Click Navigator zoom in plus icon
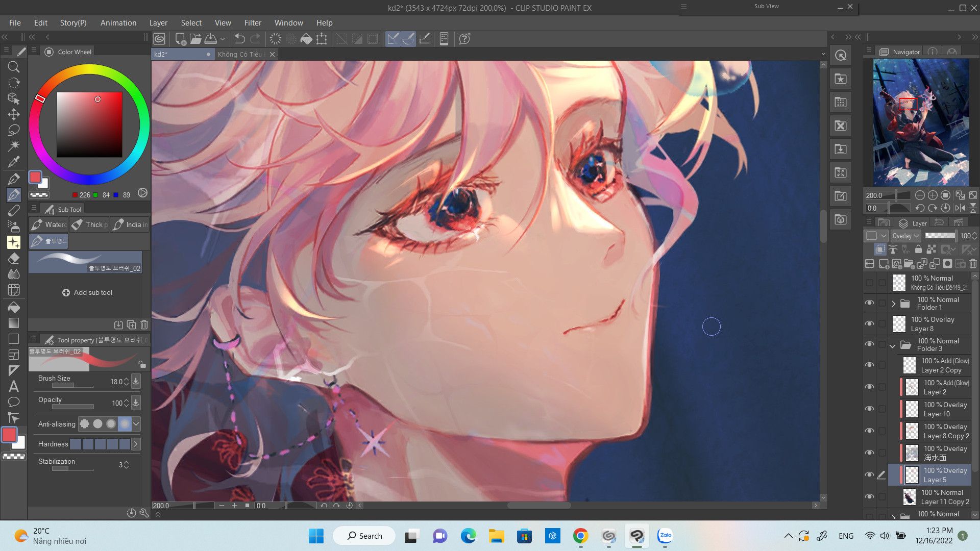This screenshot has height=551, width=980. click(933, 195)
